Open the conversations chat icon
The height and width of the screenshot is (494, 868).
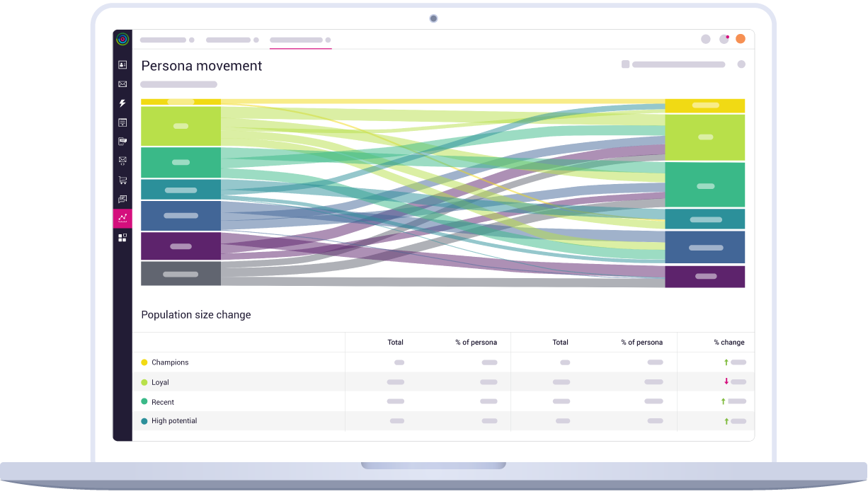(x=122, y=199)
